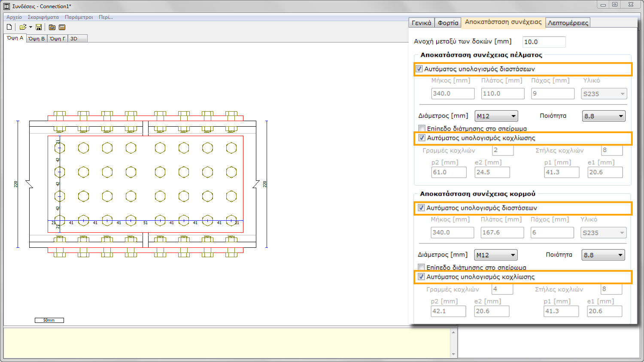
Task: Run calculation with the calculator icon
Action: click(62, 27)
